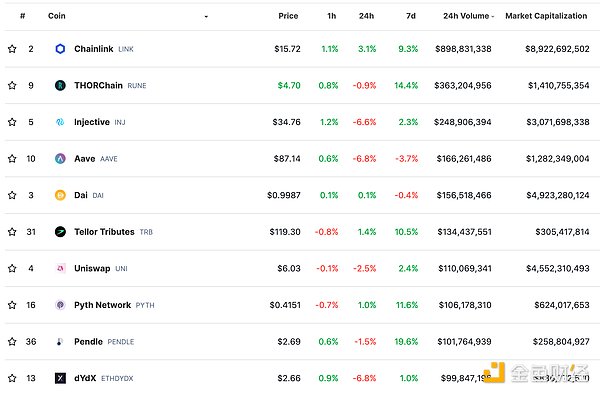
Task: Click the Tellor Tributes logo icon
Action: tap(60, 232)
